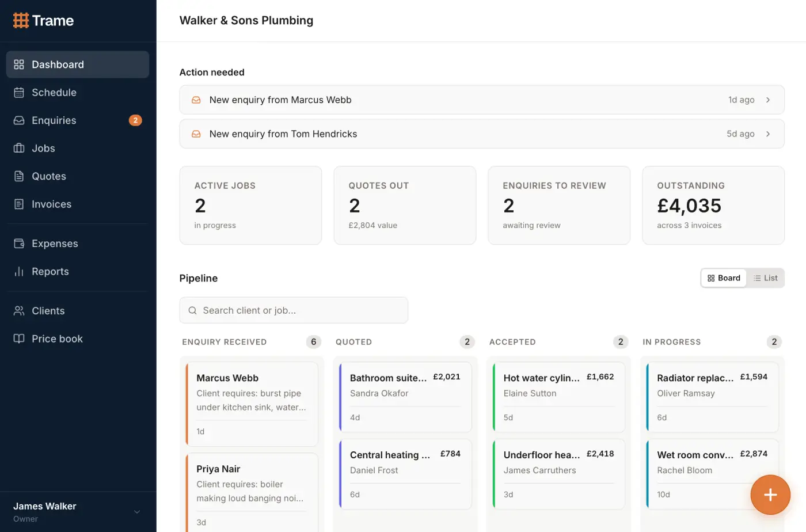Click the In Progress column header
Screen dimensions: 806x532
tap(672, 342)
